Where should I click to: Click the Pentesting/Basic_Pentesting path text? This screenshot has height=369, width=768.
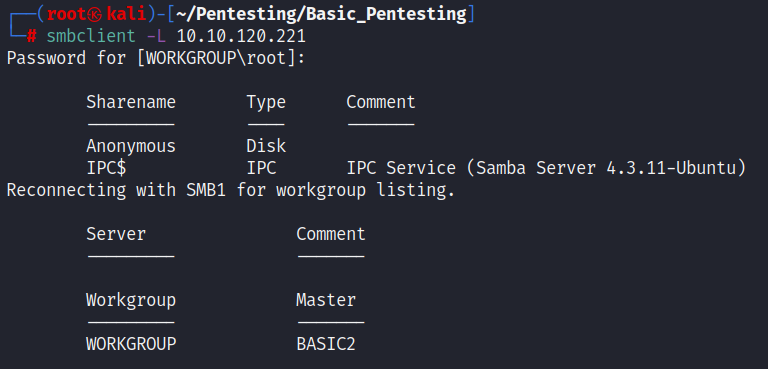click(321, 15)
